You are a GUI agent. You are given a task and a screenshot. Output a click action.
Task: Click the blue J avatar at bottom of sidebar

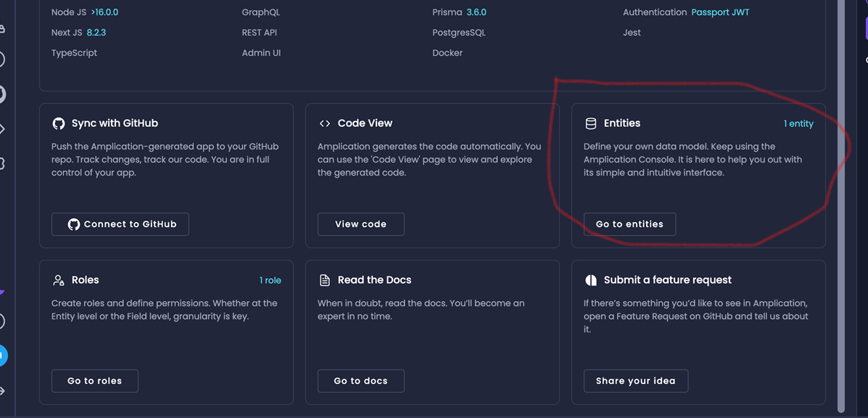click(x=3, y=356)
